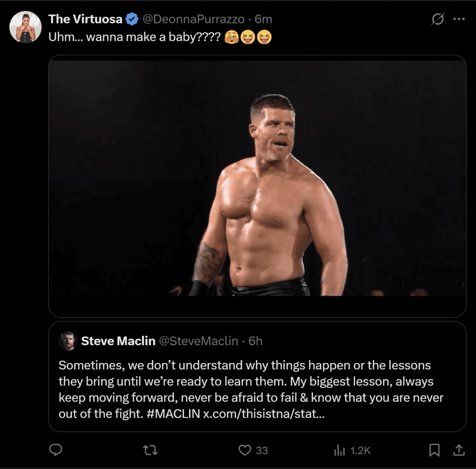The width and height of the screenshot is (476, 469).
Task: Open the three-dot more options menu
Action: [459, 19]
